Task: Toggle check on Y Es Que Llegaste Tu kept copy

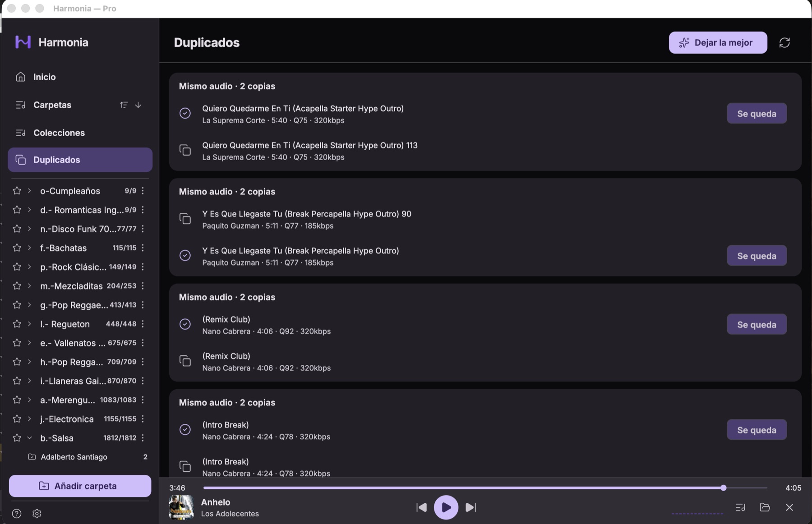Action: 185,256
